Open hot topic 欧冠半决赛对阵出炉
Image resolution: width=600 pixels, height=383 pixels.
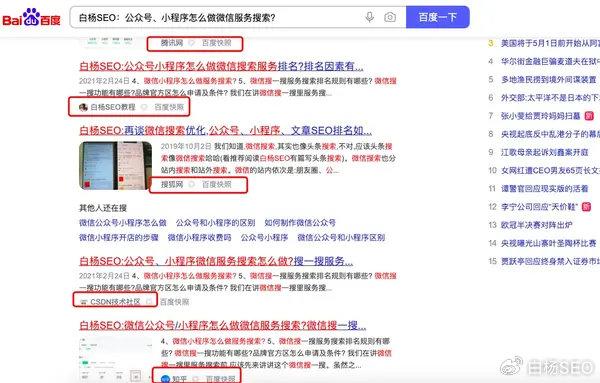click(x=536, y=225)
